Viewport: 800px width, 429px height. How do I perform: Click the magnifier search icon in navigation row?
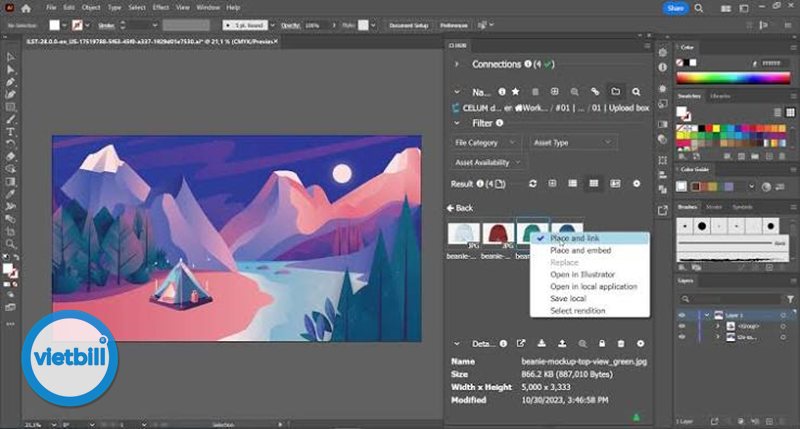tap(636, 92)
